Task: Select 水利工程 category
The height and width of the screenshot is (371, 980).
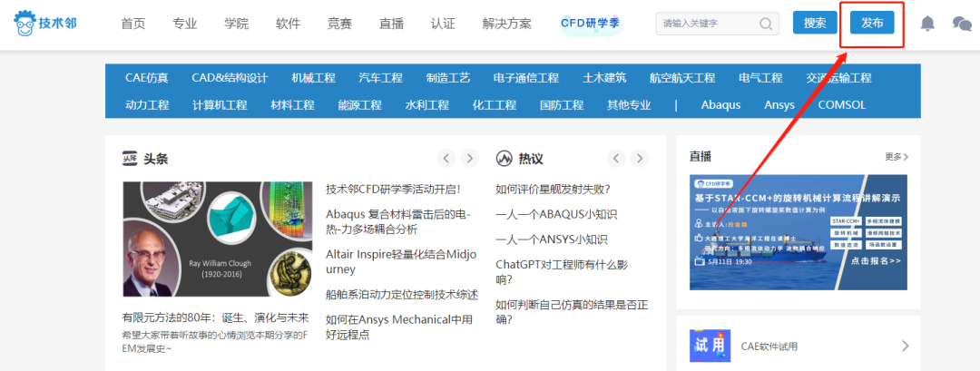Action: pyautogui.click(x=426, y=105)
